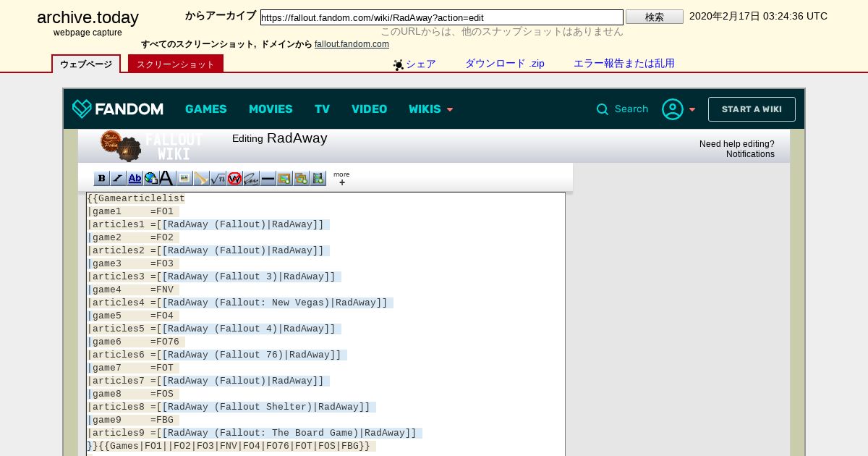Click the add image toolbar icon
The width and height of the screenshot is (868, 456).
(284, 178)
